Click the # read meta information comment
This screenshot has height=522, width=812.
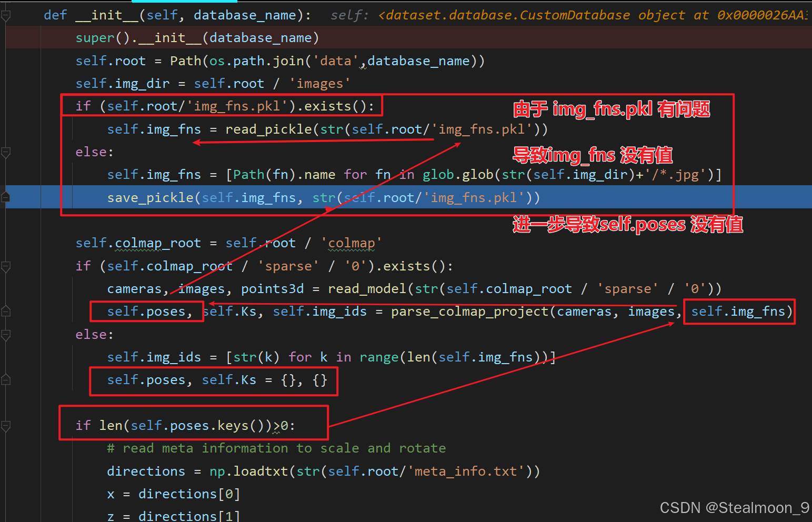click(276, 448)
